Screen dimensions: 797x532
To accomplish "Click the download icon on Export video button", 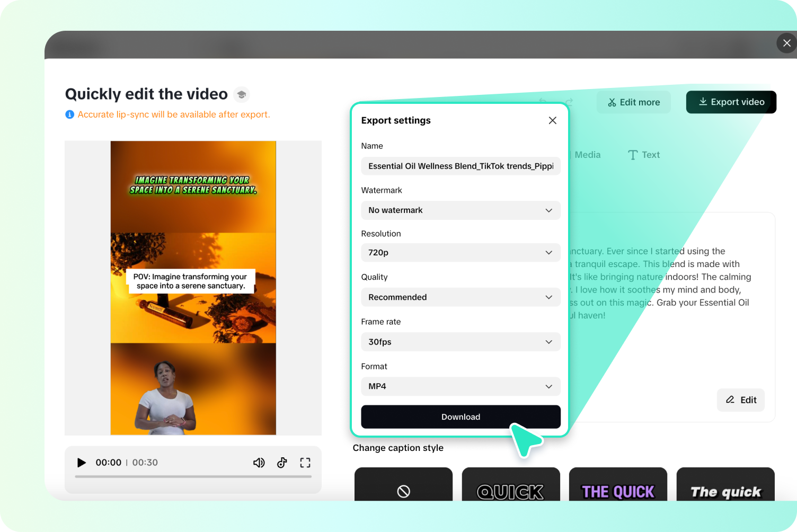I will click(x=704, y=102).
